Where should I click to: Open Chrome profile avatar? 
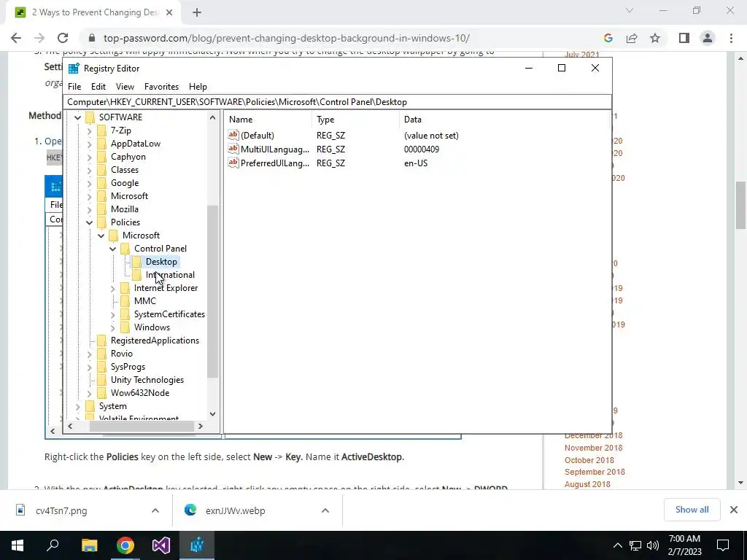pos(708,38)
